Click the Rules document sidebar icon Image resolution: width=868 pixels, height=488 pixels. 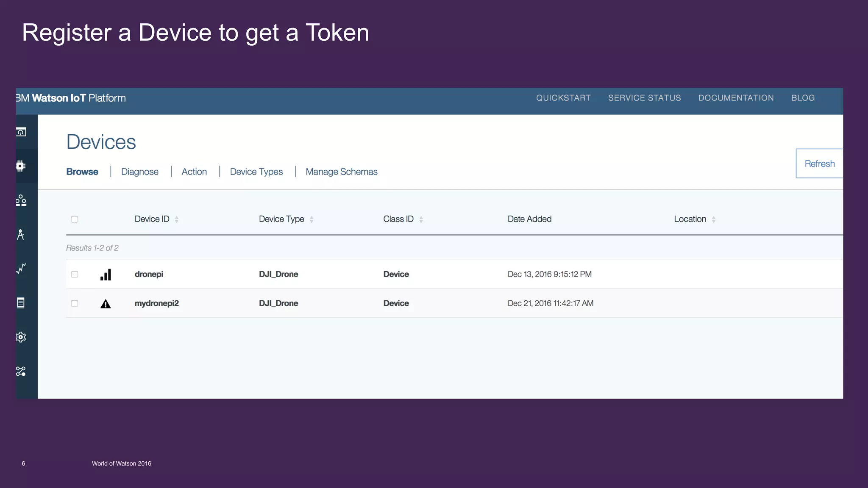tap(21, 302)
